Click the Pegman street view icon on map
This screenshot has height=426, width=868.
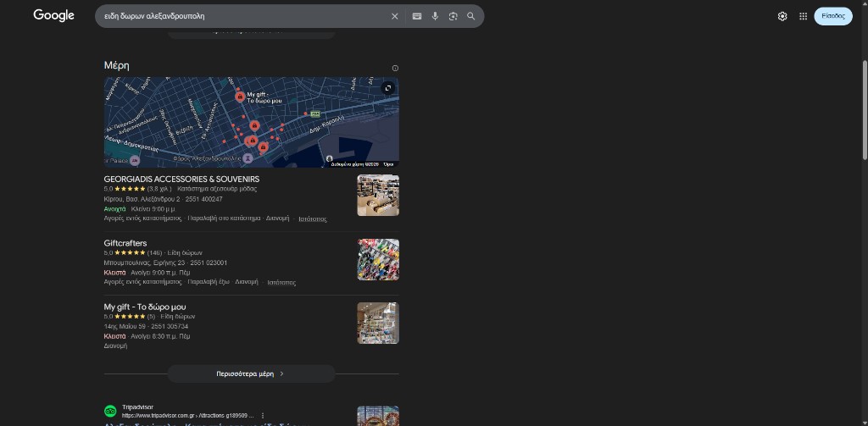pos(330,158)
